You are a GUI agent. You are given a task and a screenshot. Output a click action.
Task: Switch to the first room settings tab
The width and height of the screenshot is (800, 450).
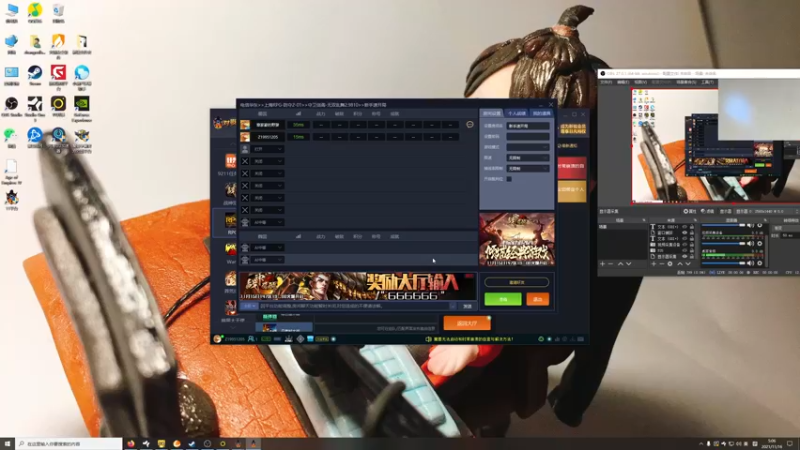pos(492,113)
